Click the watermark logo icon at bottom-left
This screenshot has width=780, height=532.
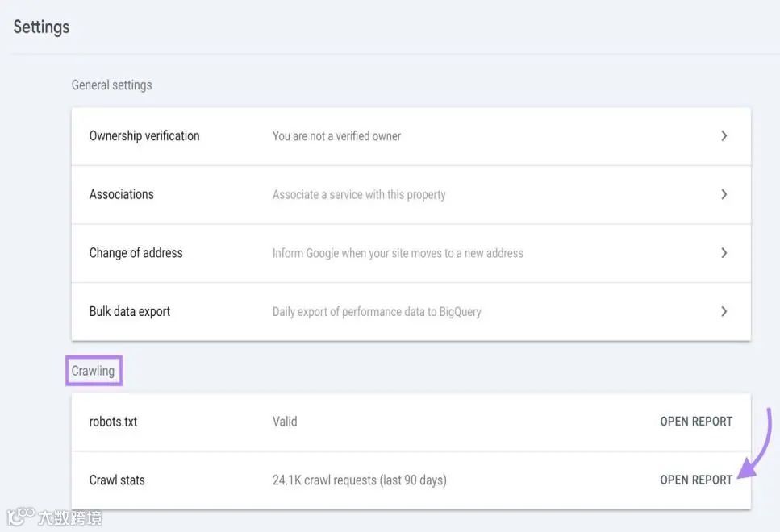[20, 516]
